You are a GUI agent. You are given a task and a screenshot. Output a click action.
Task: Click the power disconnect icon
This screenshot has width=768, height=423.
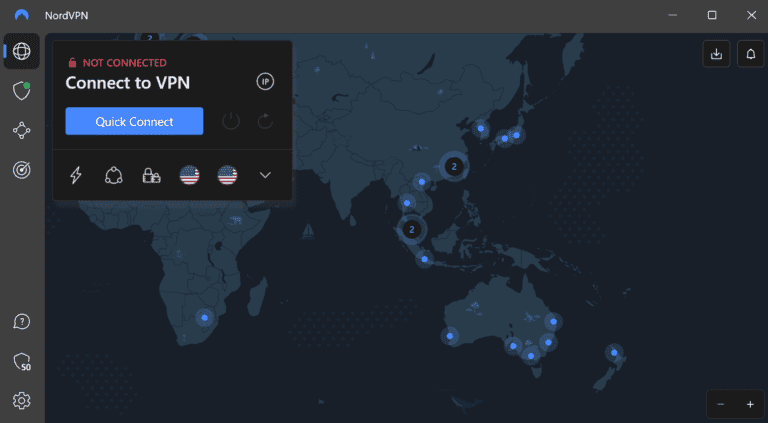point(231,121)
